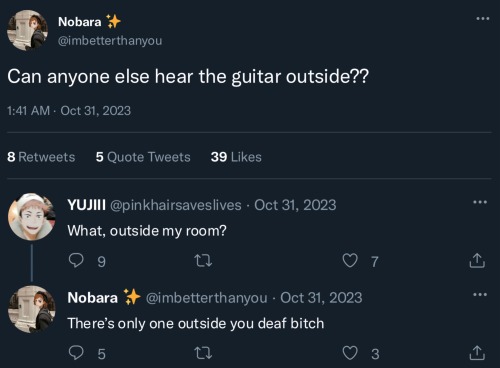
Task: Reply to Nobara's tweet with 5 comments
Action: [76, 353]
